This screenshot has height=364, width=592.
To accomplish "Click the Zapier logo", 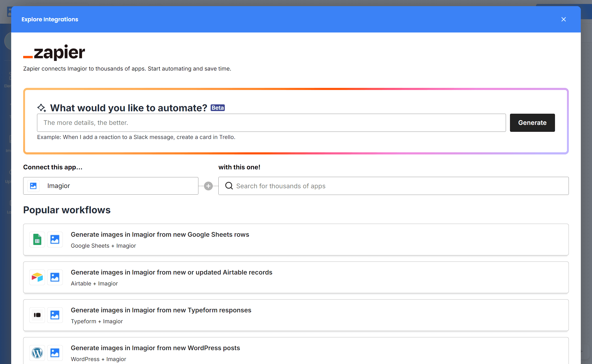I will point(54,52).
